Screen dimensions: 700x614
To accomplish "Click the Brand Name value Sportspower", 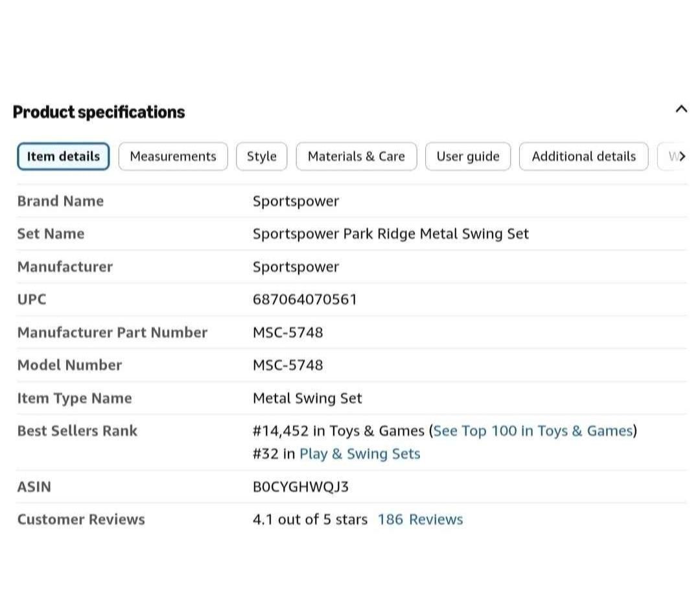I will (x=296, y=202).
